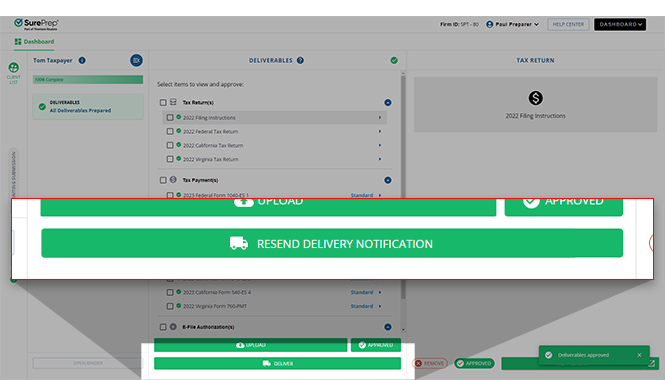Click the scrollbar down arrow in deliverables list
Viewport: 665px width, 380px height.
coord(403,329)
